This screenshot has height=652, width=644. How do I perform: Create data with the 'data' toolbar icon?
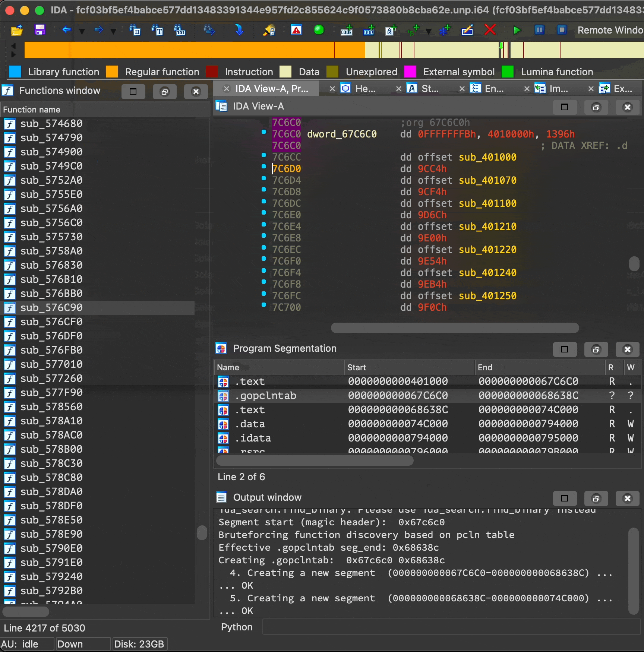tap(369, 31)
